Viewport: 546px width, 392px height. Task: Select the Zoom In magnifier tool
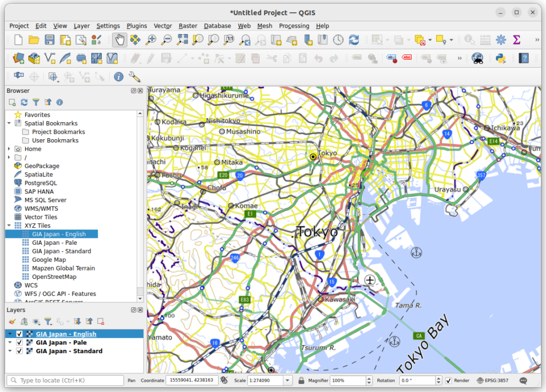click(x=151, y=40)
